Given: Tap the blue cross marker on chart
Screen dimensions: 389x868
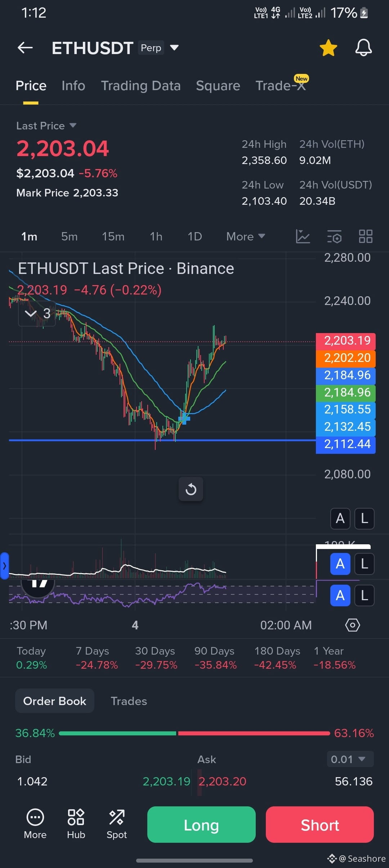Looking at the screenshot, I should coord(184,418).
